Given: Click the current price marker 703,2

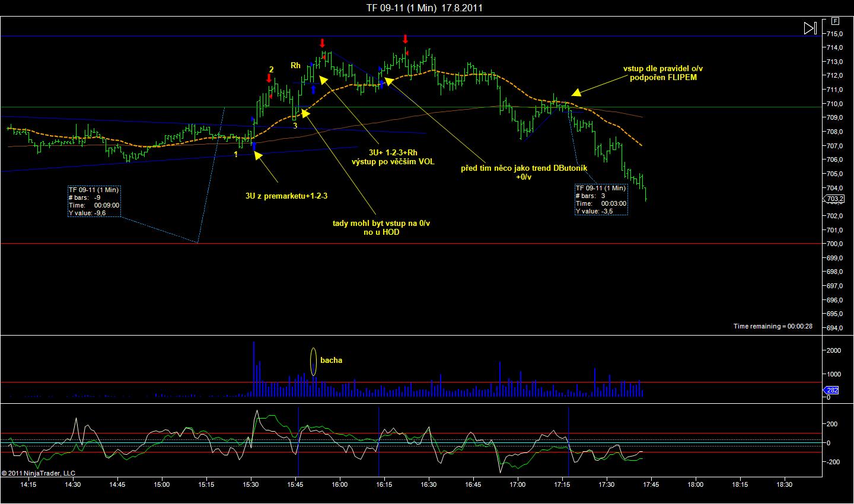Looking at the screenshot, I should pyautogui.click(x=835, y=199).
